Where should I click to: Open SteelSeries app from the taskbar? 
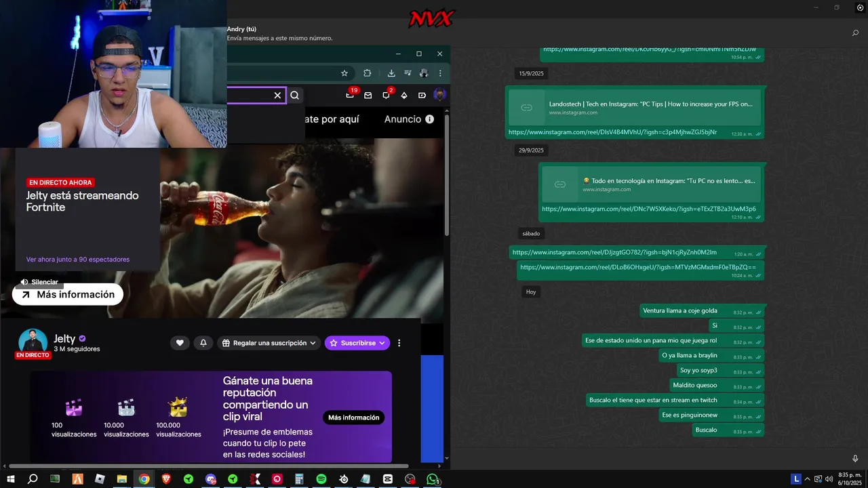344,479
